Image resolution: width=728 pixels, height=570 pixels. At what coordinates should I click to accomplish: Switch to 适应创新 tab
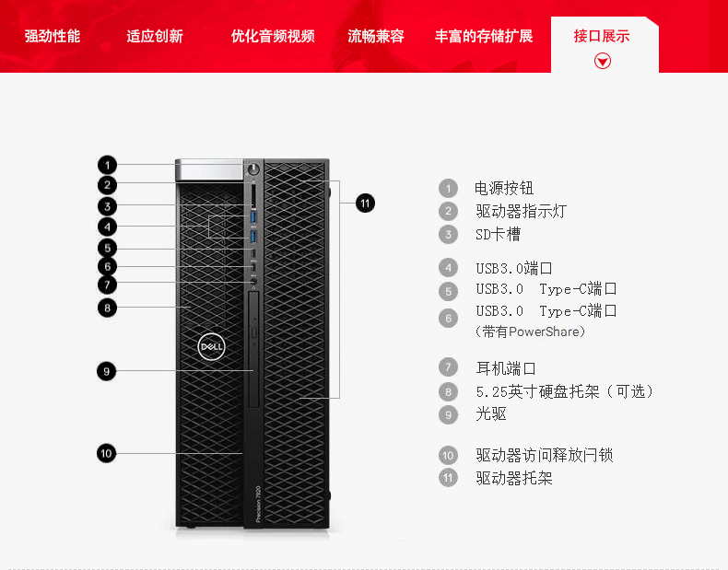click(155, 36)
